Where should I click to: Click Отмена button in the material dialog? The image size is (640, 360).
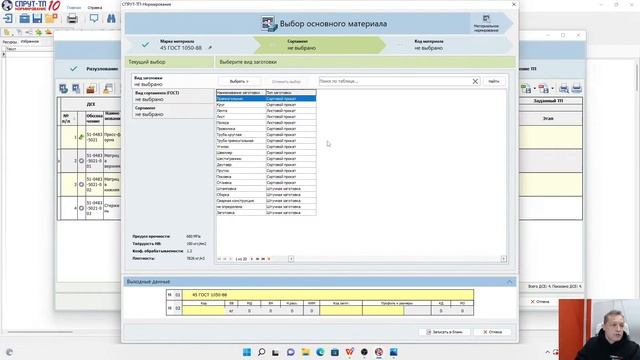tap(492, 332)
